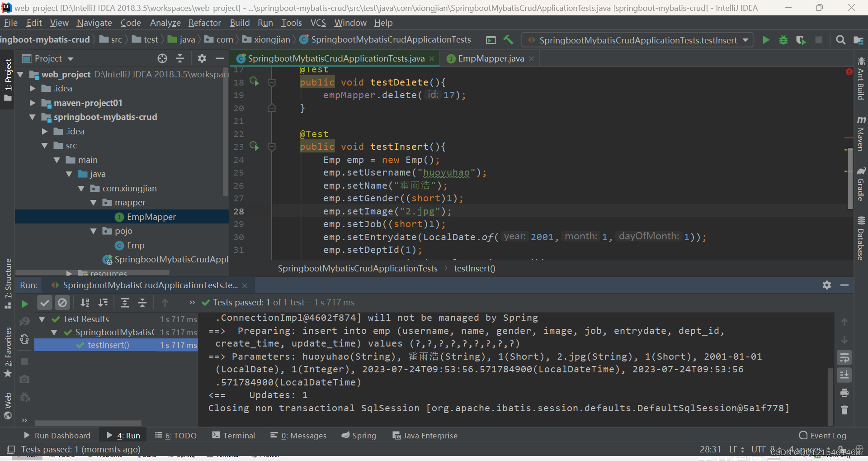Click the test tree horizontal scrollbar
Viewport: 868px width, 461px height.
click(88, 423)
